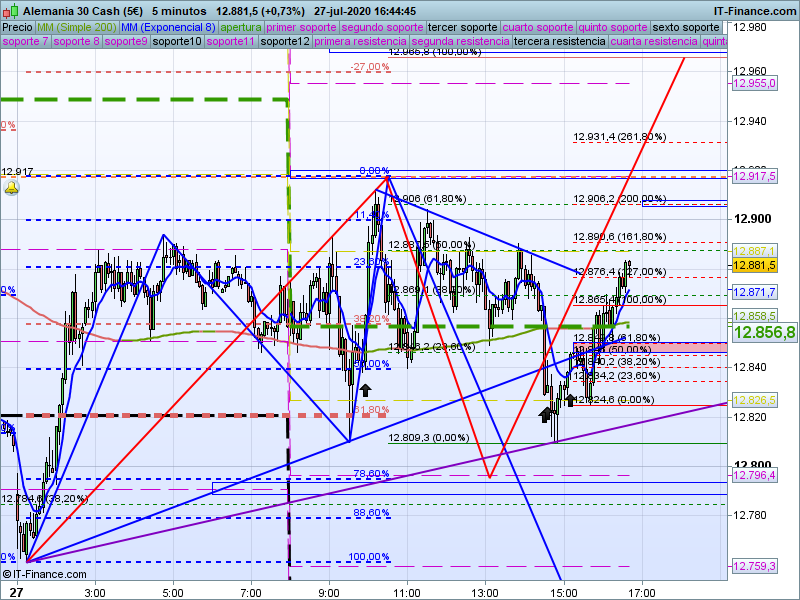Click the 12.780 price axis label

click(x=750, y=515)
